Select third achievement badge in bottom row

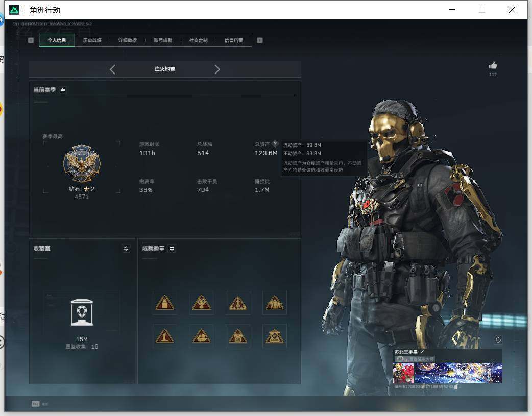[238, 336]
